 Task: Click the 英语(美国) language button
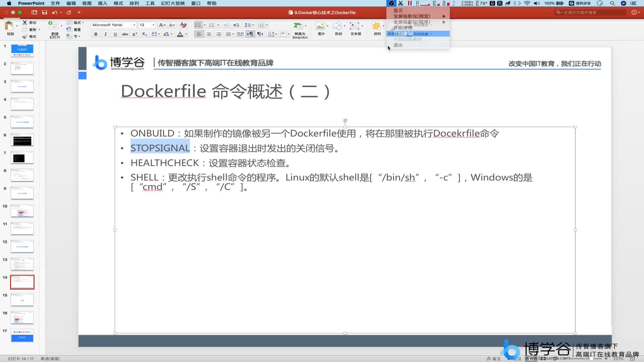point(50,359)
